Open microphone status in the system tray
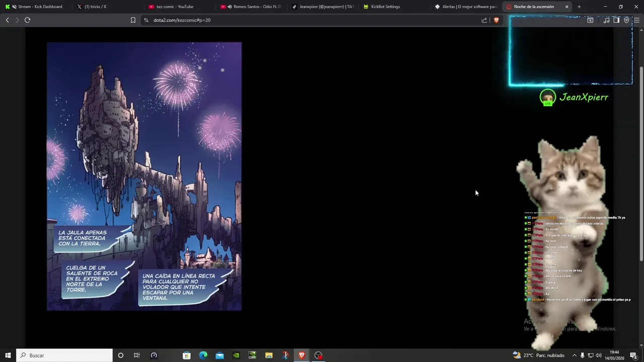The height and width of the screenshot is (362, 644). pos(583,355)
